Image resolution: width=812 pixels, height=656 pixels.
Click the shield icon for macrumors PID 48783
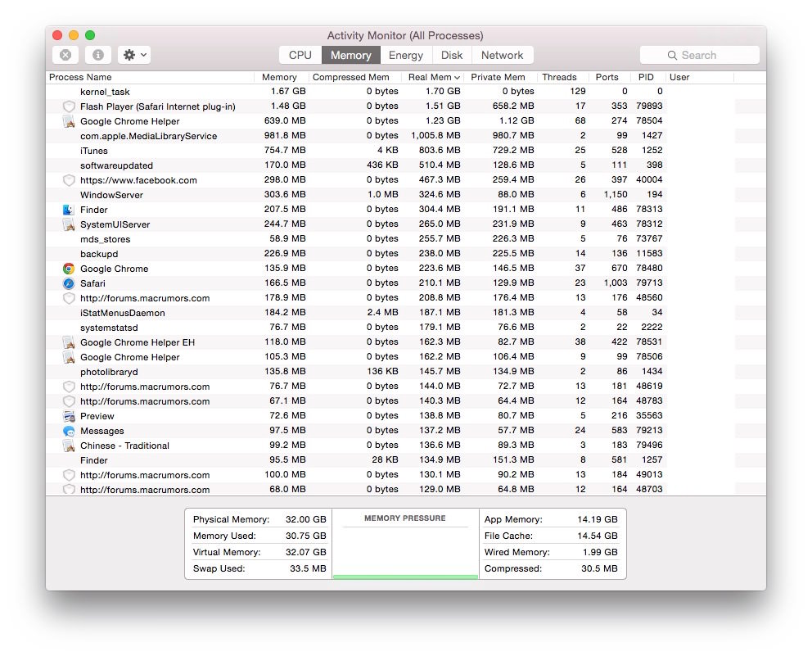point(69,401)
